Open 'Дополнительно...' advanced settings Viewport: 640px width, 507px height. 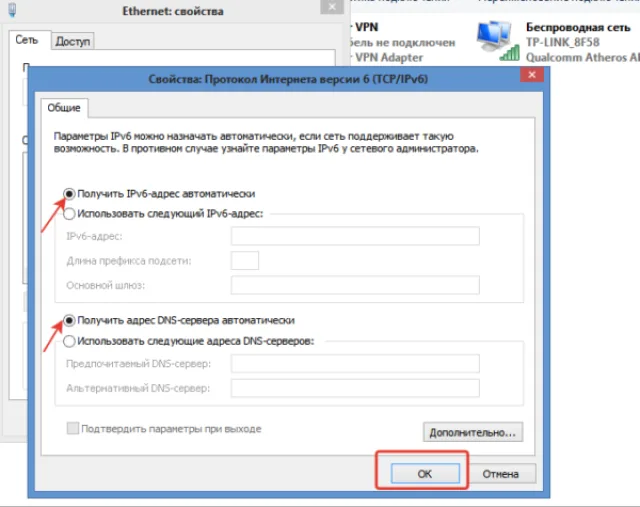pos(473,432)
